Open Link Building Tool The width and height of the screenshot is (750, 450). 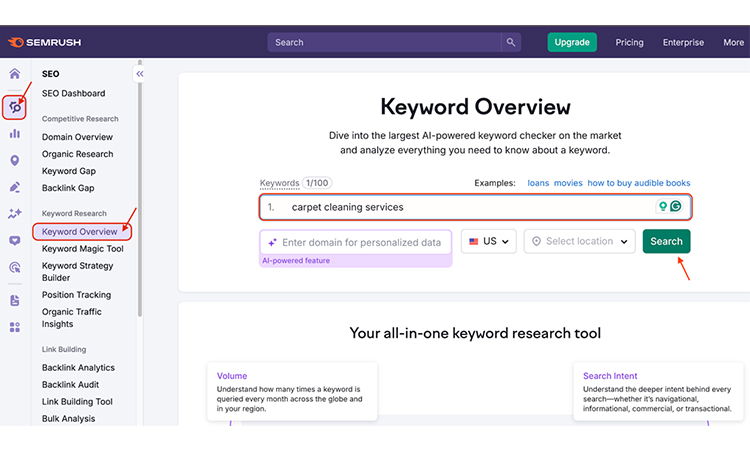77,402
